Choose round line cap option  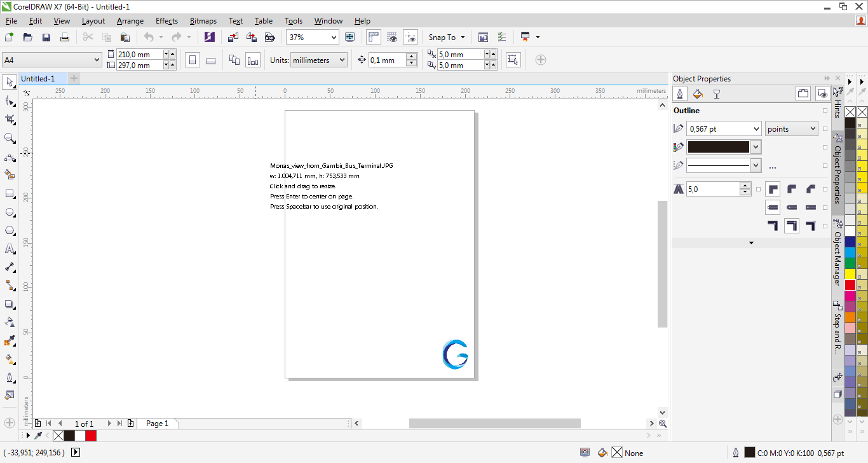tap(792, 207)
